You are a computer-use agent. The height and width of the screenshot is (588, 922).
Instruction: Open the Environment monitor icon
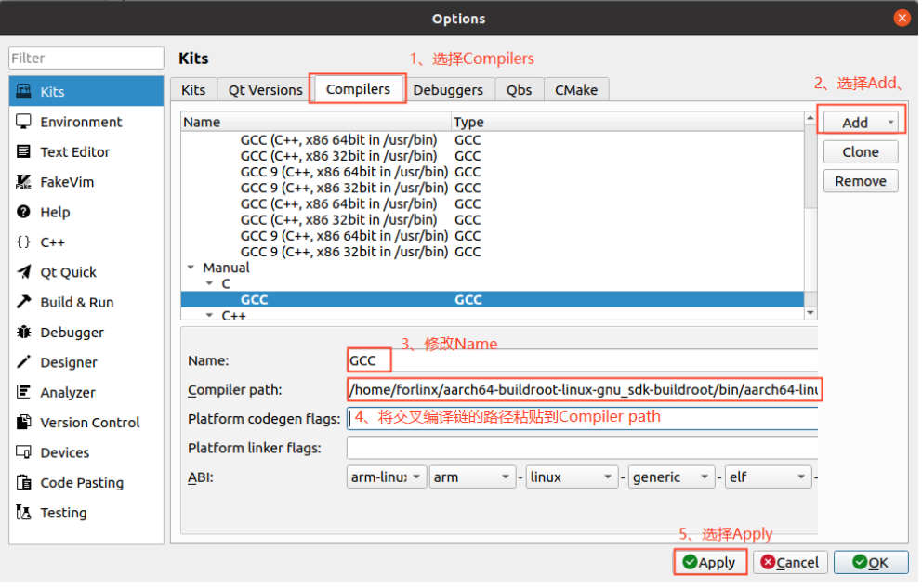(x=23, y=122)
